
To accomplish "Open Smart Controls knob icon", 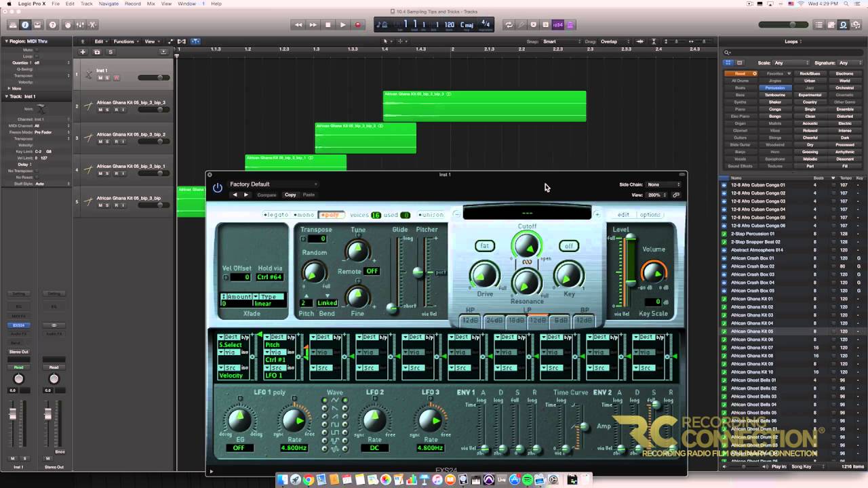I will pyautogui.click(x=67, y=25).
